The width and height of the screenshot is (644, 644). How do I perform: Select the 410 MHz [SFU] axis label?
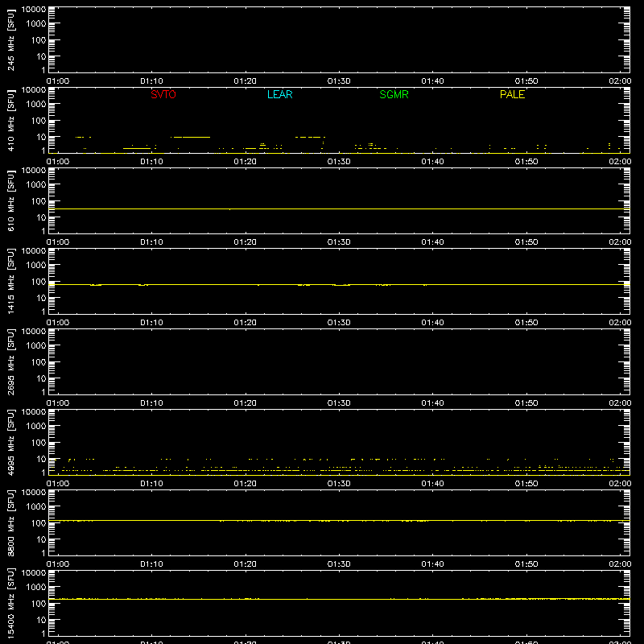[11, 120]
